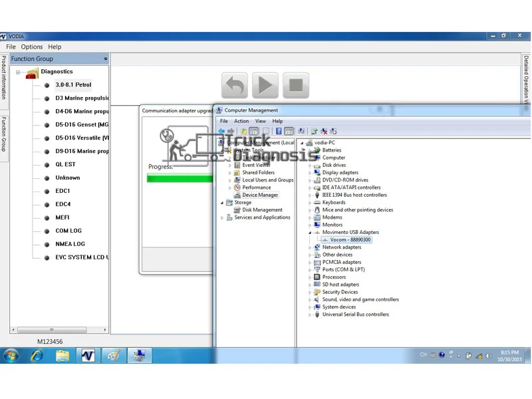Select the EVC SYSTEM LCD item
Image resolution: width=532 pixels, height=399 pixels.
click(82, 257)
